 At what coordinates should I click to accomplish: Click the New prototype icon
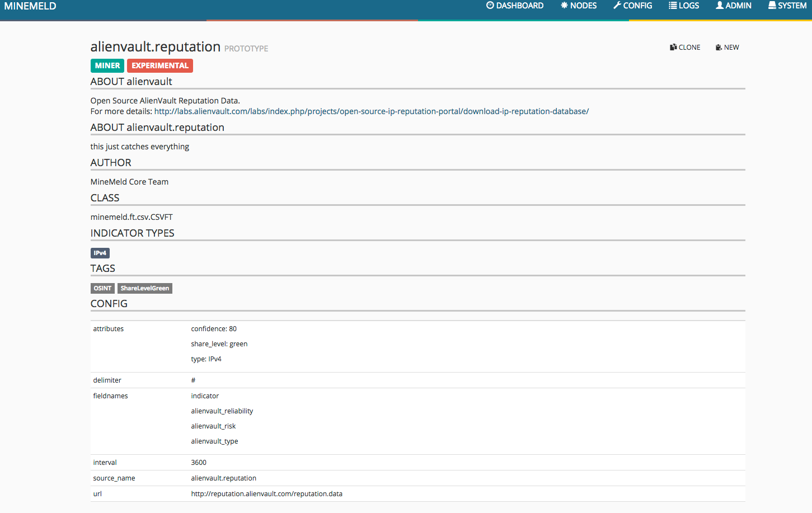719,48
